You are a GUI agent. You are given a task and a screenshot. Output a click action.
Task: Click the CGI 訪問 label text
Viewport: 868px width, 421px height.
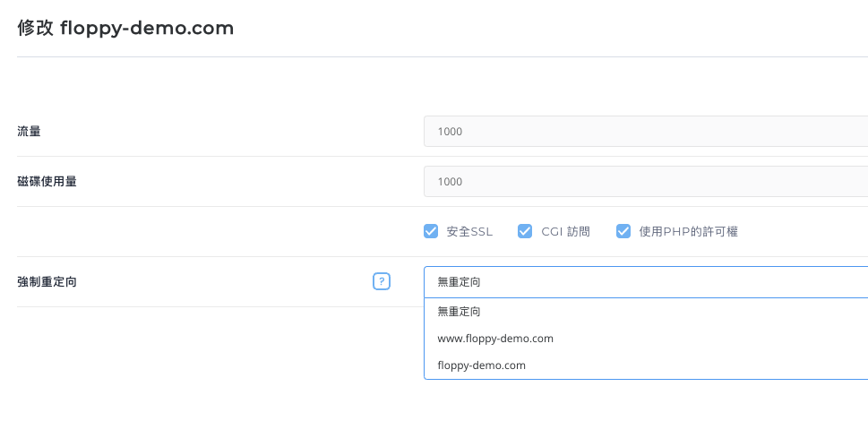tap(565, 231)
